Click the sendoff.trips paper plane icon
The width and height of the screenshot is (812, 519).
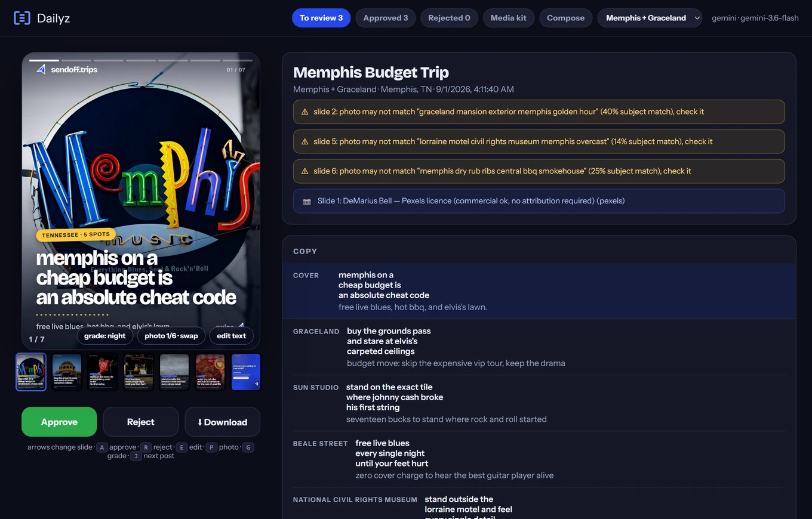coord(41,69)
